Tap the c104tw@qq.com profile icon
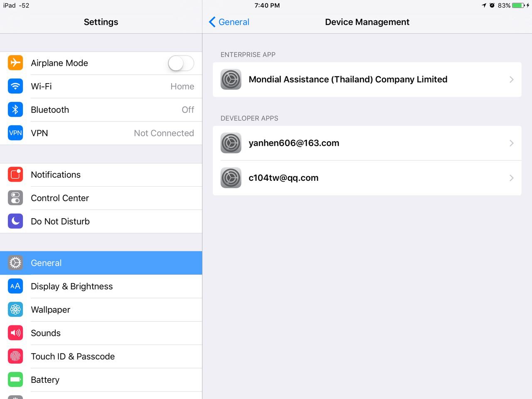Screen dimensions: 532x399 231,178
